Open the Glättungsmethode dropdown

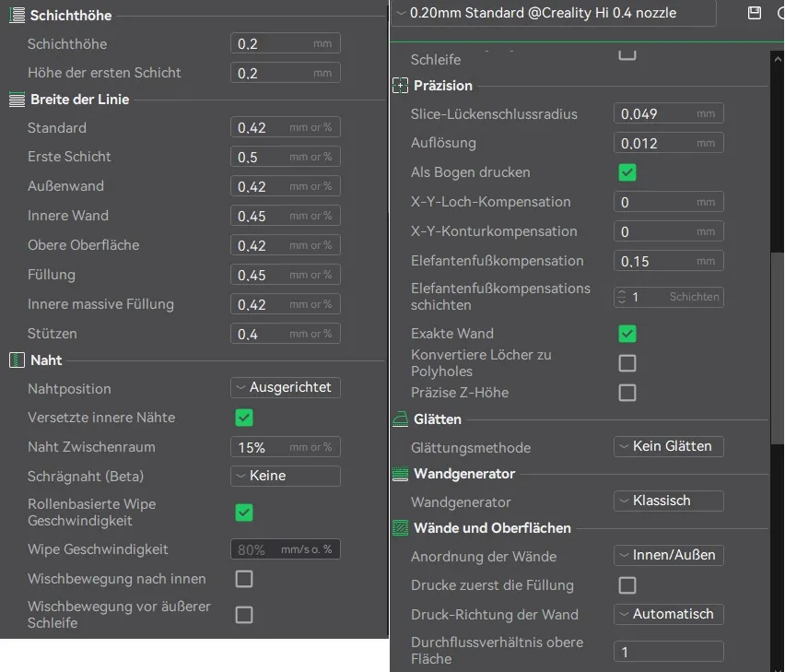point(668,446)
